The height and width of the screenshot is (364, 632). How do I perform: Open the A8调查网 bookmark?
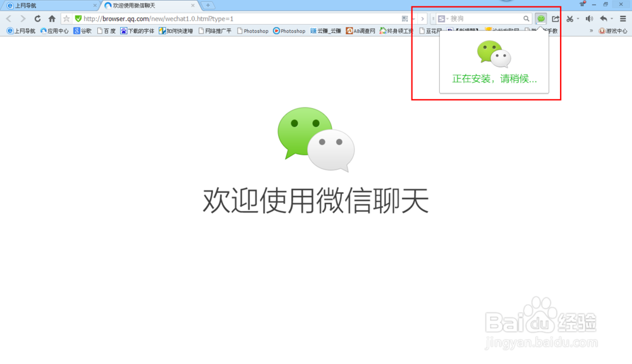360,30
